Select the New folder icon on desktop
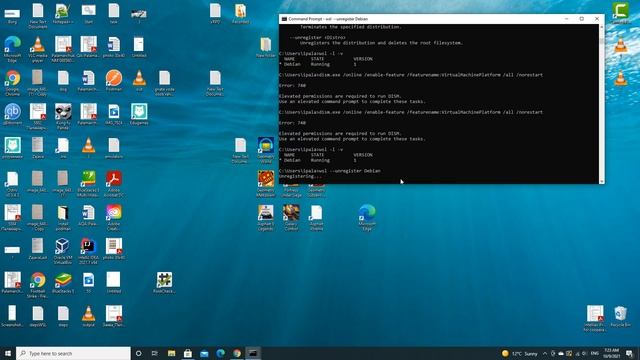Viewport: 640px width, 360px height. (266, 47)
